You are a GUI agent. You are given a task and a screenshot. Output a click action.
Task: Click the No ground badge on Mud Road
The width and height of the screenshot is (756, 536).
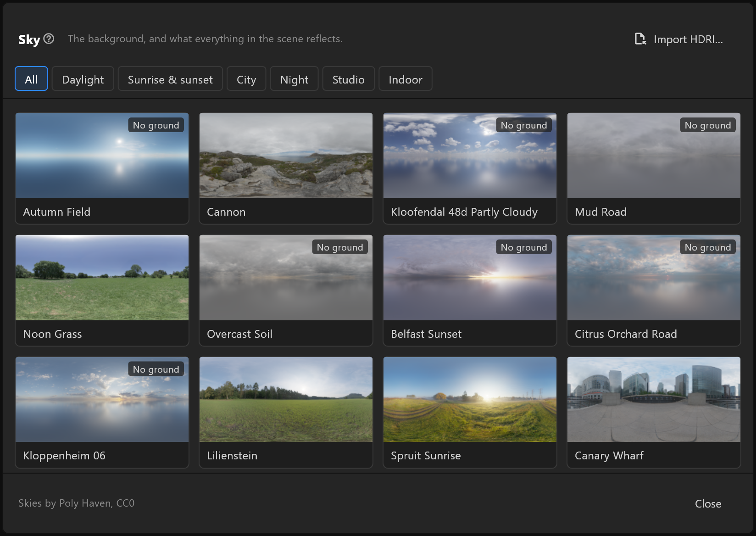708,125
